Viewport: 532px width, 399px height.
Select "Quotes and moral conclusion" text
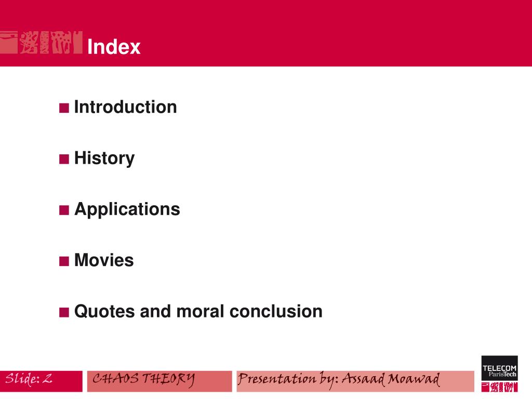coord(198,312)
